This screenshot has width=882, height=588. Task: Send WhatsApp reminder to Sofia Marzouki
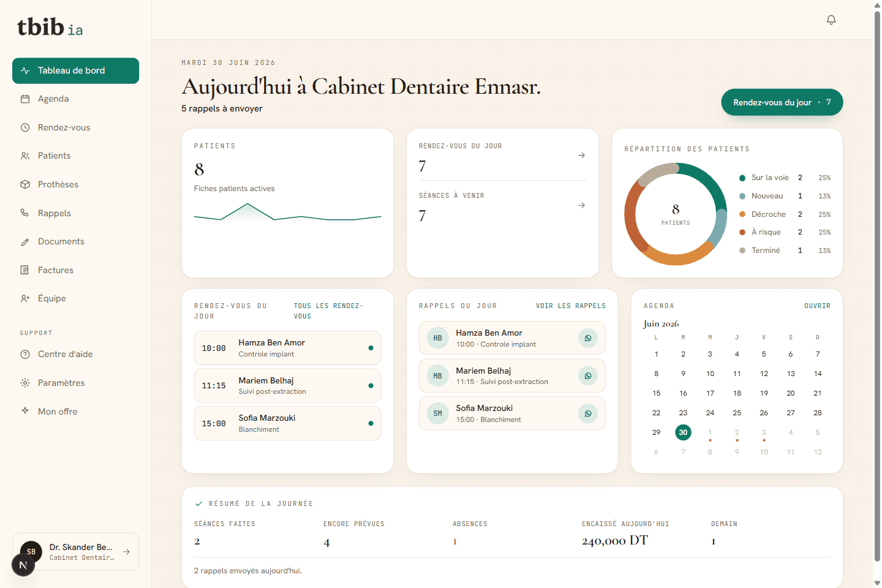(588, 413)
